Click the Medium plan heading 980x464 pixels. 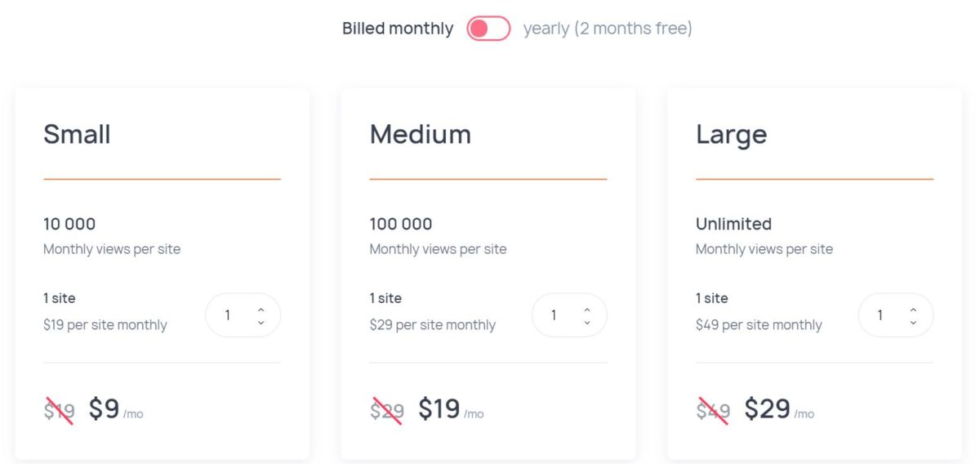421,134
